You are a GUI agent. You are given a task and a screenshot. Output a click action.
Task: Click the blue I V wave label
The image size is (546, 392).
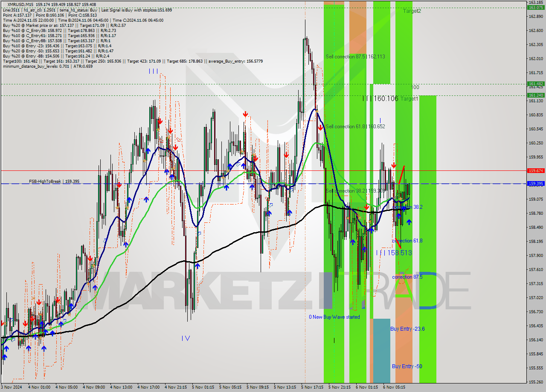point(186,338)
